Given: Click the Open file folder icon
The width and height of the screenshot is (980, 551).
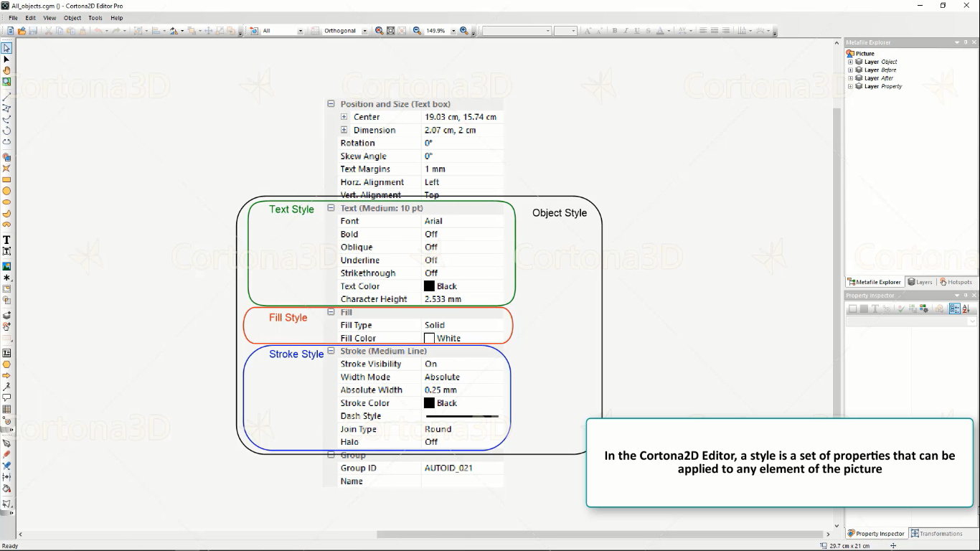Looking at the screenshot, I should tap(22, 31).
